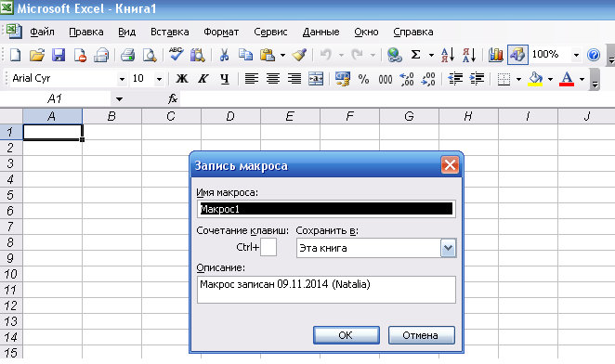Click the macro name field Макрос1
Screen dimensions: 615x364
(x=326, y=209)
